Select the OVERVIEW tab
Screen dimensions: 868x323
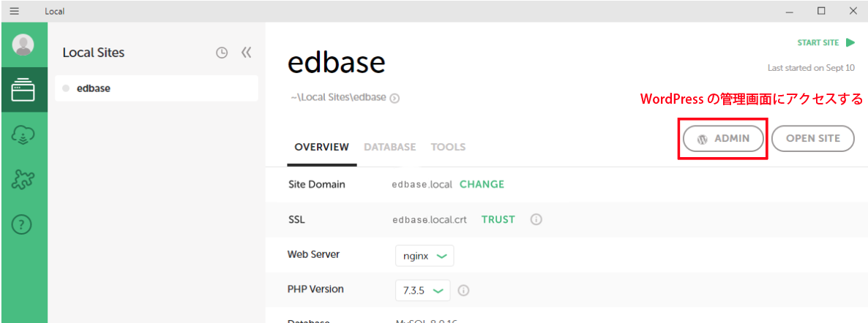321,148
